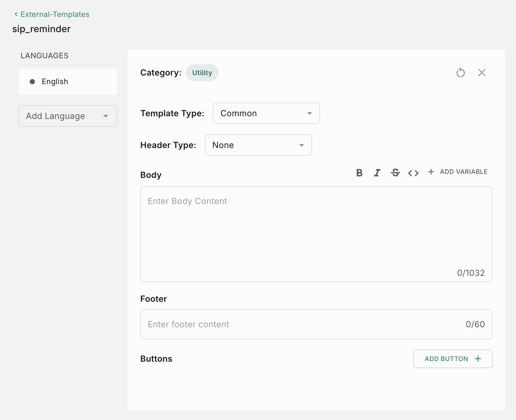Click ADD VARIABLE above the Body field
This screenshot has width=516, height=420.
point(463,172)
